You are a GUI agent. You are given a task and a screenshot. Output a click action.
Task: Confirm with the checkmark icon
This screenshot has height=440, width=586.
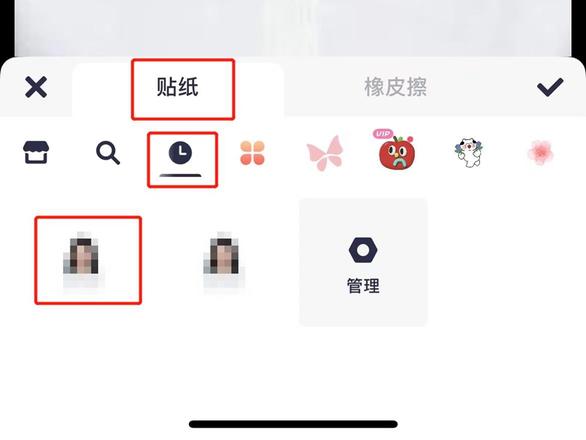pyautogui.click(x=550, y=87)
